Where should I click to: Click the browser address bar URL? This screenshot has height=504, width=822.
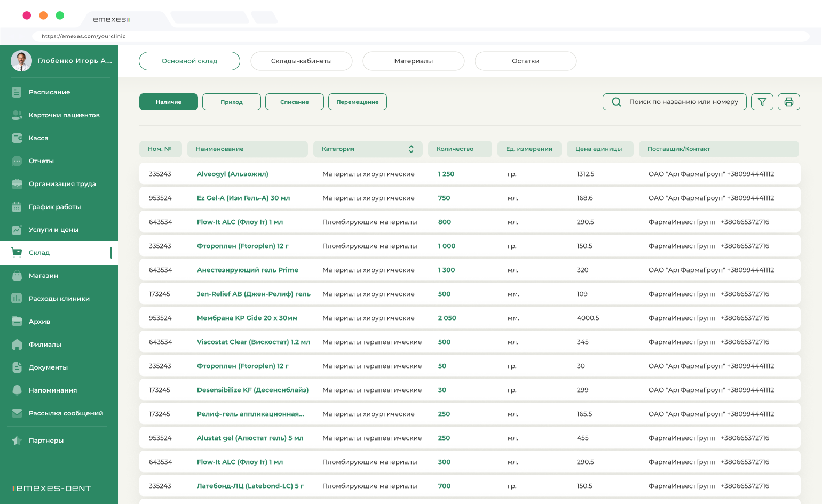tap(84, 36)
